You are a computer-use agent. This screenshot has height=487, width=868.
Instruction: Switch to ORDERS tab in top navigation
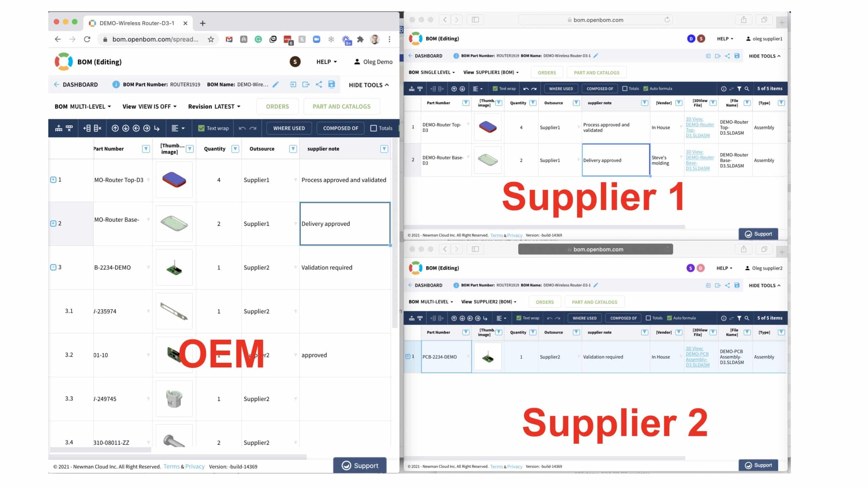[277, 106]
